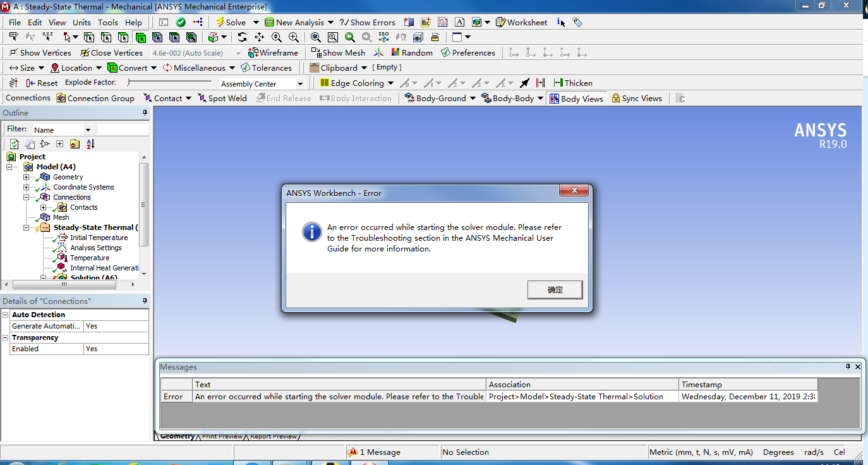Expand the Contacts tree node
868x465 pixels.
[43, 207]
